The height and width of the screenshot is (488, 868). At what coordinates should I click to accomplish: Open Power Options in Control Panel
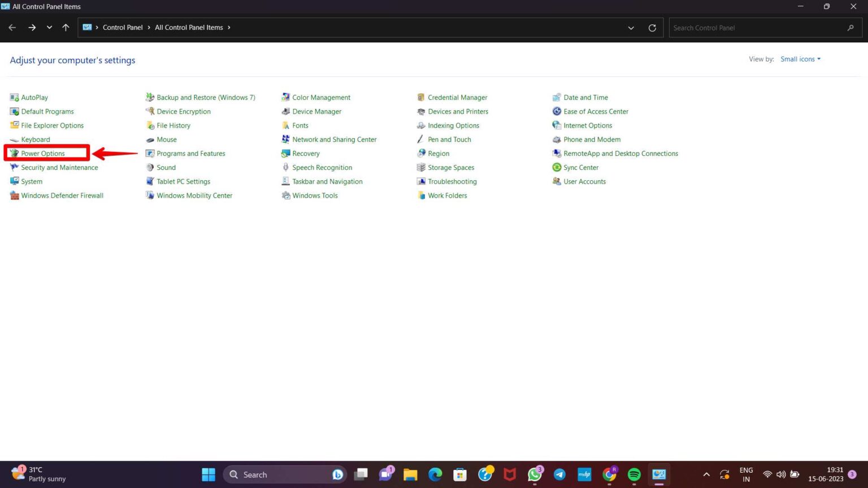(x=42, y=153)
